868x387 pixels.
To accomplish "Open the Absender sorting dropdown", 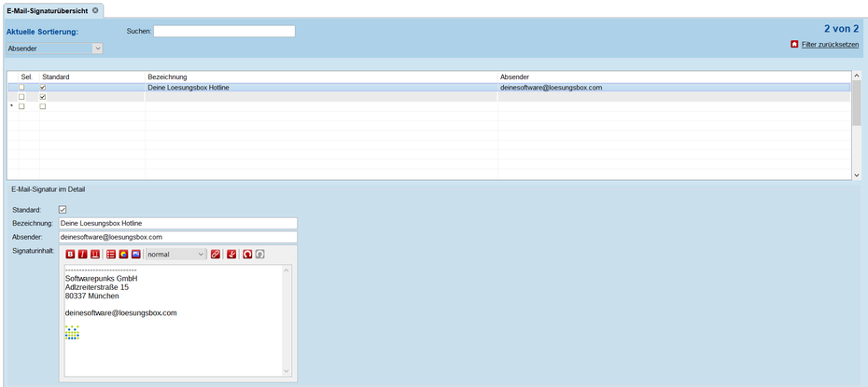I will [x=54, y=48].
